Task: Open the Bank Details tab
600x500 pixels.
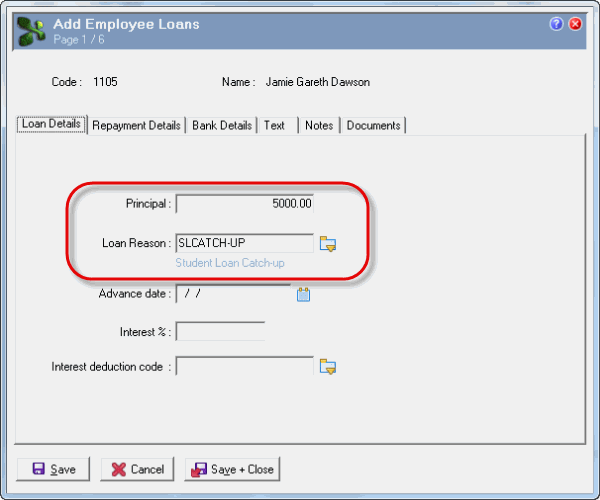Action: point(222,125)
